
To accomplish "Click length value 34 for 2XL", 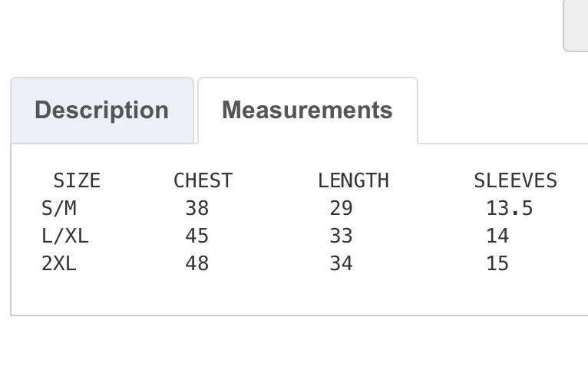I will [x=341, y=263].
